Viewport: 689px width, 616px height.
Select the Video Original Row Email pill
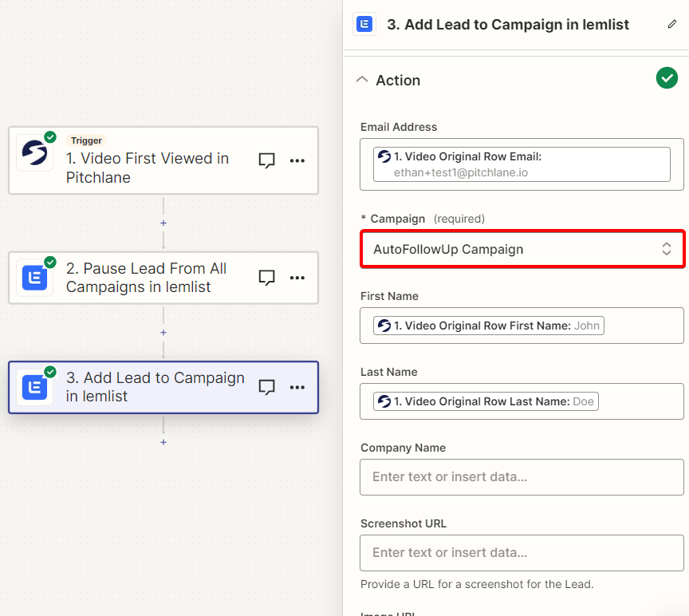(x=522, y=164)
